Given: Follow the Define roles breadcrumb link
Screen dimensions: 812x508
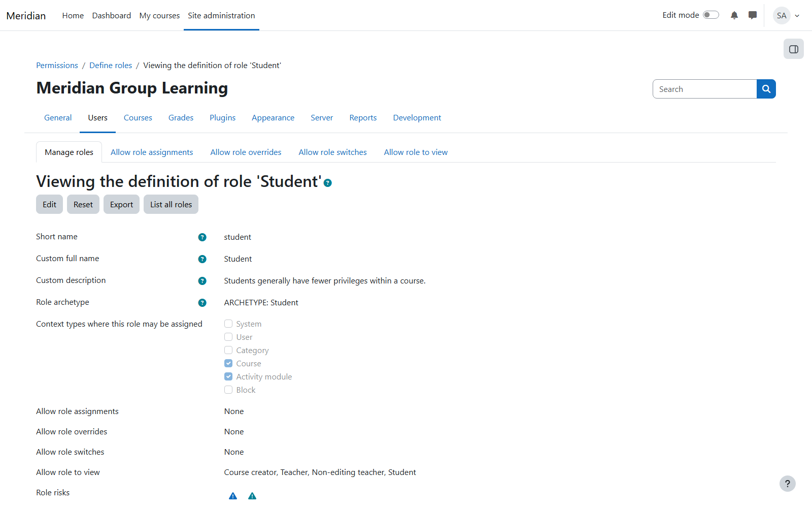Looking at the screenshot, I should [x=111, y=66].
